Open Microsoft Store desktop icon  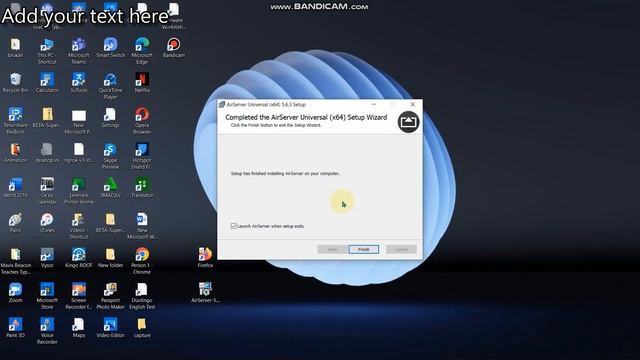47,296
